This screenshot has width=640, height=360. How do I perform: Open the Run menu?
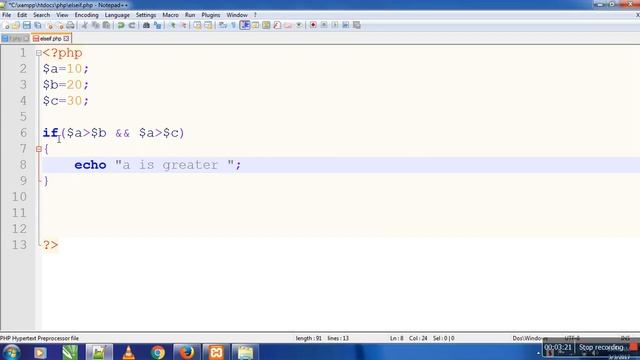tap(190, 15)
